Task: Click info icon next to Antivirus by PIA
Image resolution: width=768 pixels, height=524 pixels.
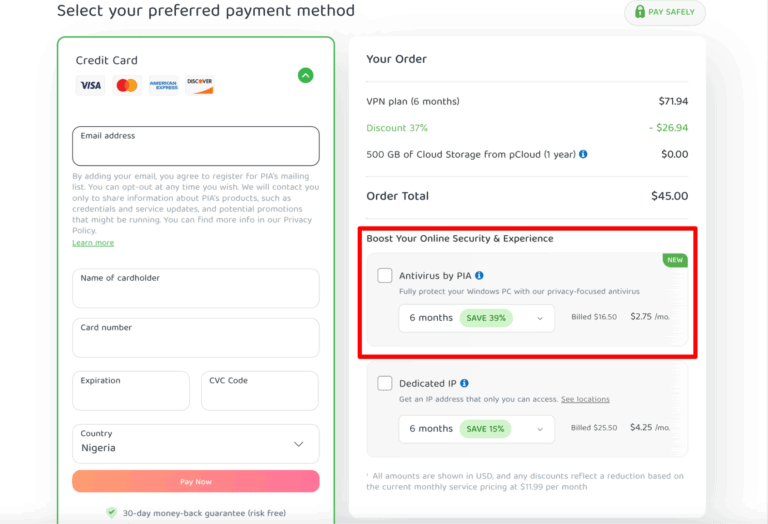Action: [480, 275]
